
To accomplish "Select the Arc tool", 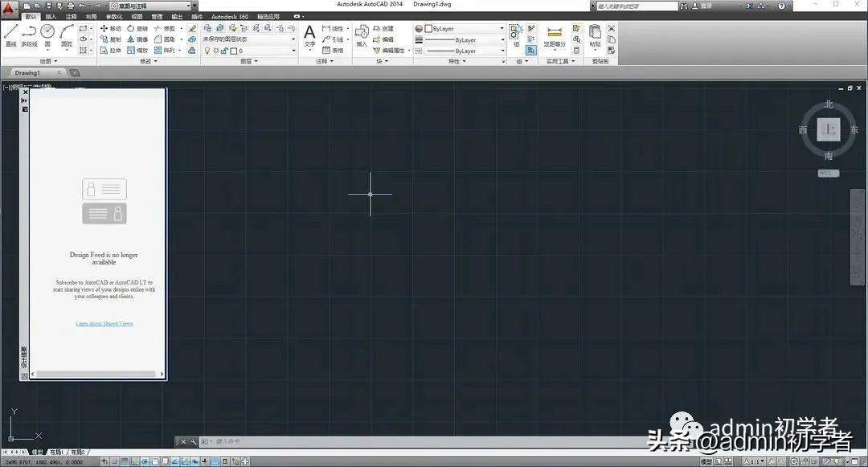I will (x=64, y=33).
